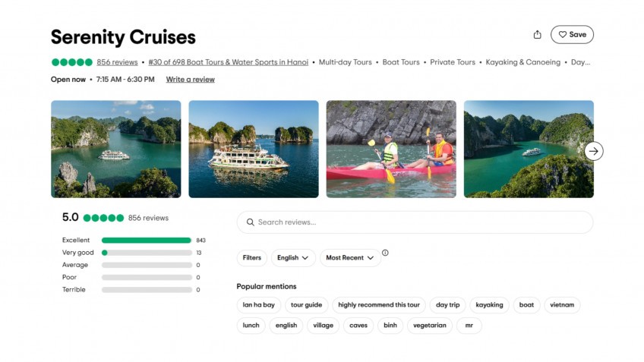This screenshot has height=362, width=644.
Task: Filter by Excellent rating bar
Action: pyautogui.click(x=146, y=240)
